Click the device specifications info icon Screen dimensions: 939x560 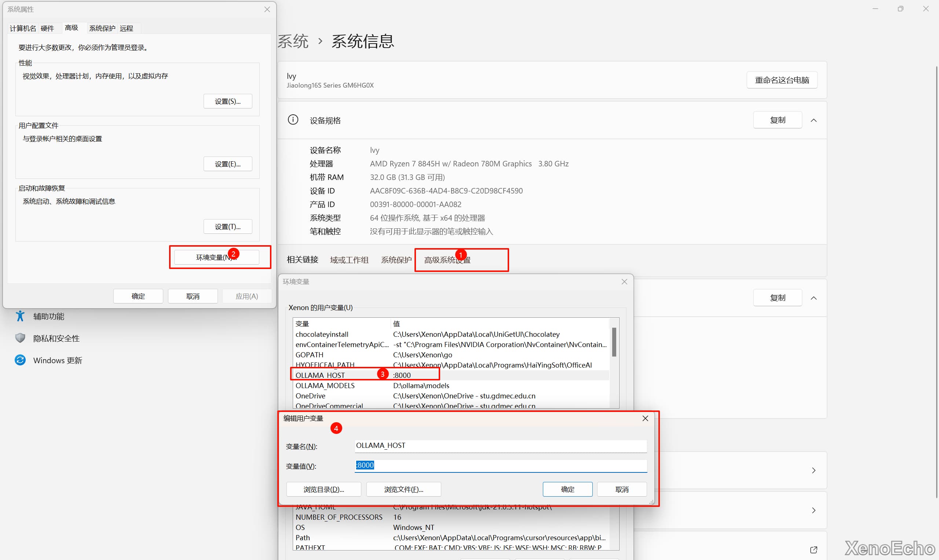pyautogui.click(x=293, y=120)
